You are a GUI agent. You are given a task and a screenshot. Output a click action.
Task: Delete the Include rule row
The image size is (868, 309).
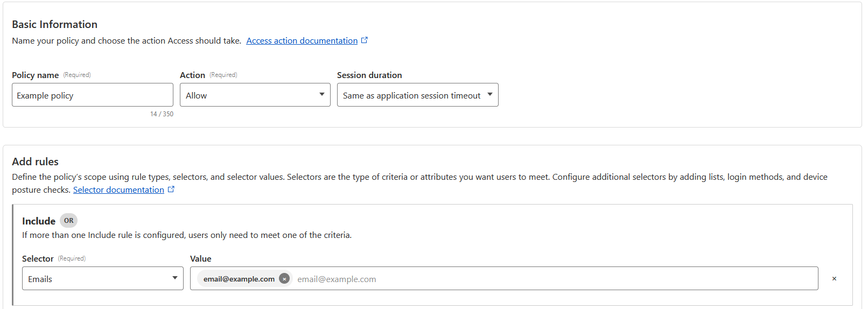834,279
